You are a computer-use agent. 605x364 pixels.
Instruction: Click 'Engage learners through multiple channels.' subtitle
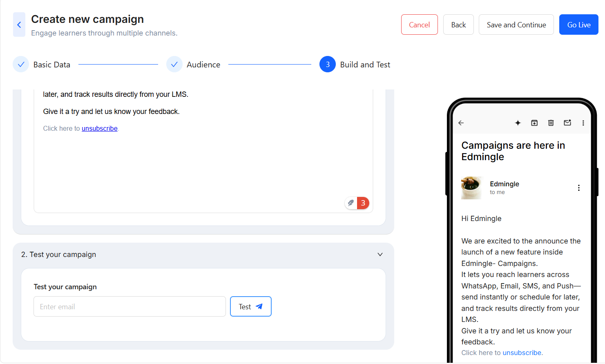[x=104, y=33]
